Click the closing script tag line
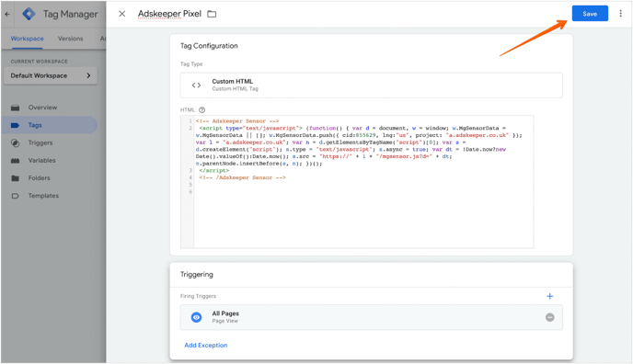This screenshot has width=633, height=364. 214,171
